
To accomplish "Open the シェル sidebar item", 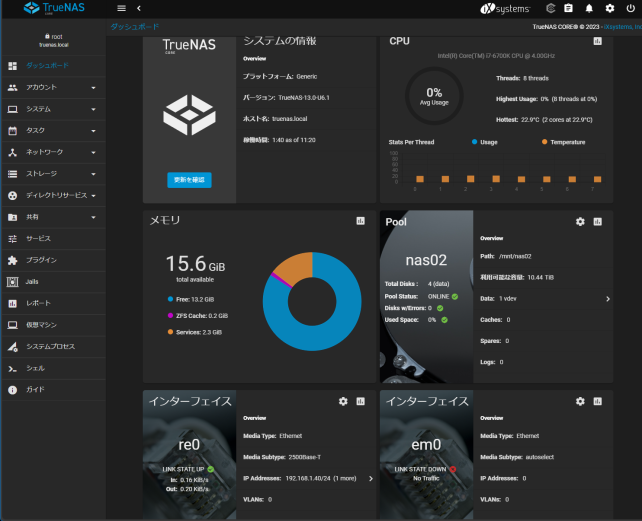I will point(53,368).
